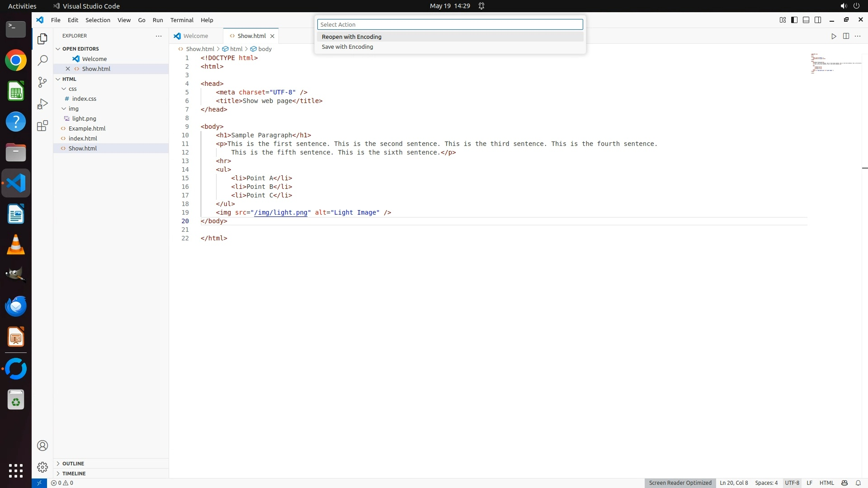Open the Extensions view icon
868x488 pixels.
(42, 126)
